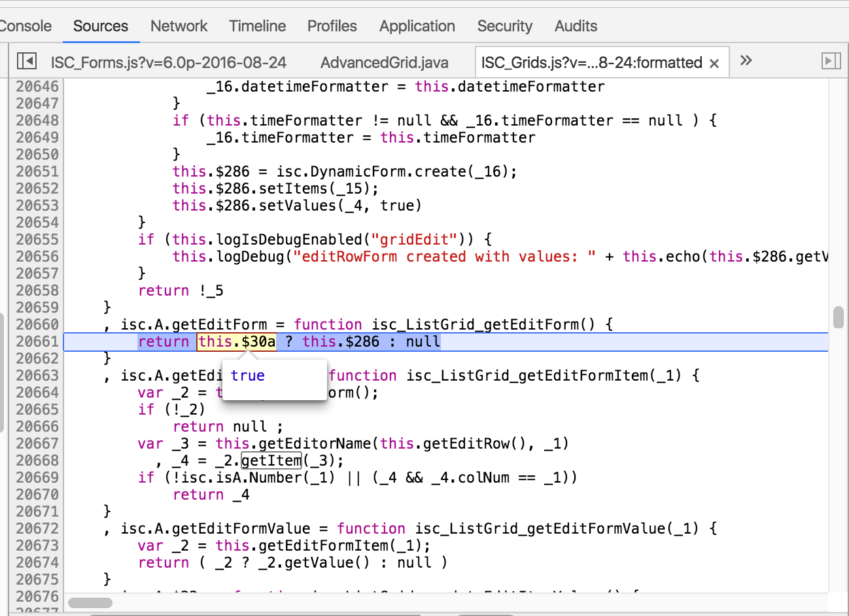Set a breakpoint on line number 20661
The height and width of the screenshot is (616, 849).
coord(37,341)
